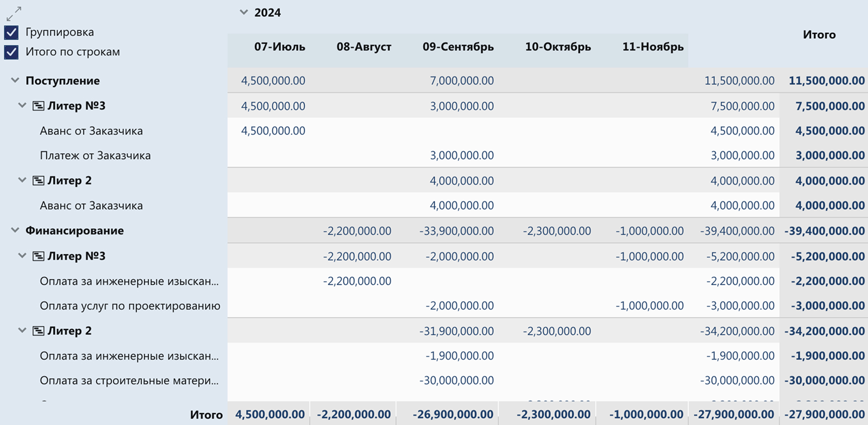Click the Литер №3 project icon under Поступление
This screenshot has width=868, height=425.
click(x=38, y=106)
